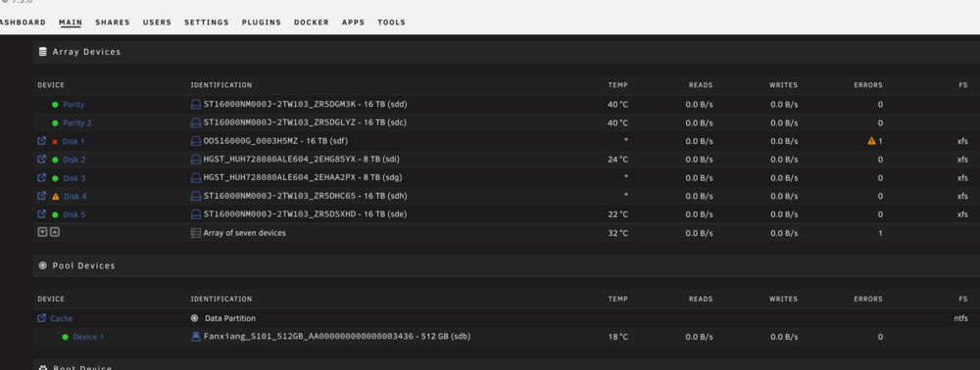980x370 pixels.
Task: Open Disk 5 external view icon
Action: tap(42, 214)
